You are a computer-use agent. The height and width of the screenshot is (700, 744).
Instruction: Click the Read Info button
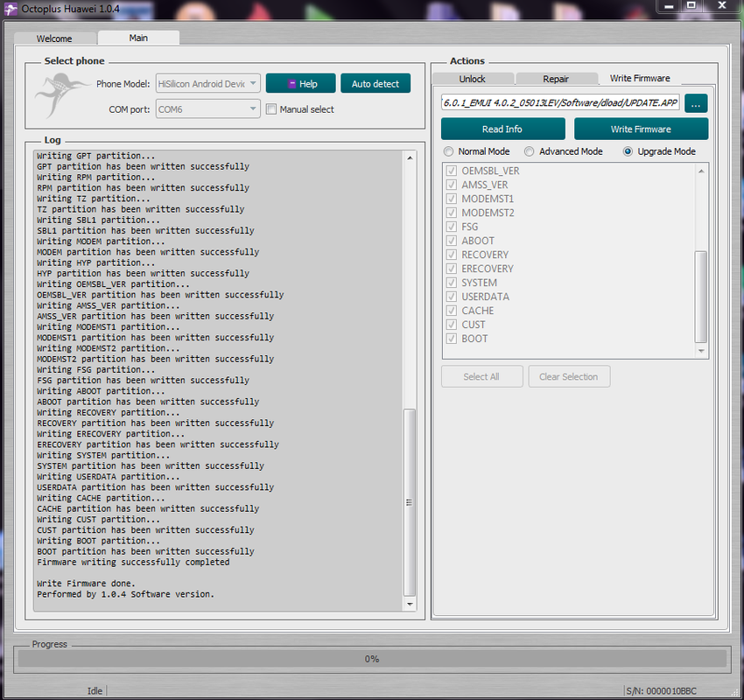[x=502, y=129]
